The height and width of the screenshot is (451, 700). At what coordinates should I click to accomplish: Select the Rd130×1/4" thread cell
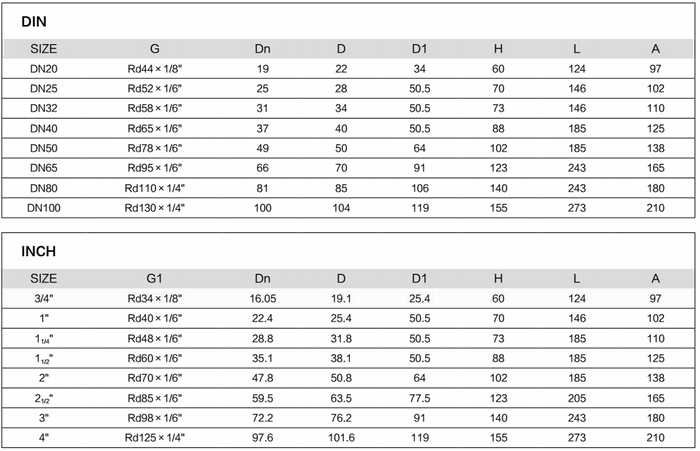[x=155, y=207]
